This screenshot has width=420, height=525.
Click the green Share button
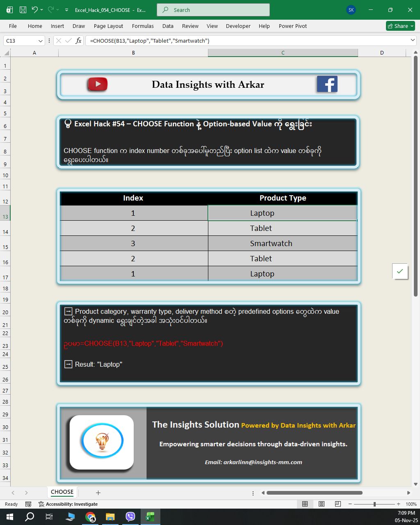pyautogui.click(x=400, y=26)
